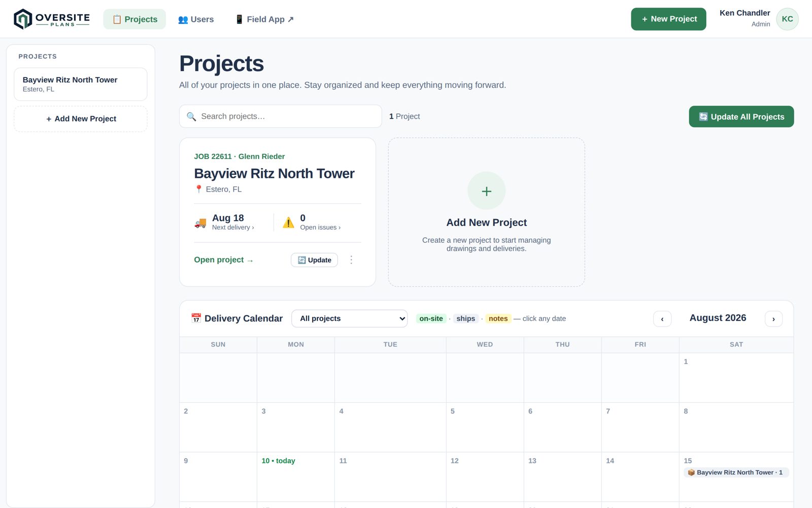Go to the Users nav tab

pyautogui.click(x=196, y=19)
